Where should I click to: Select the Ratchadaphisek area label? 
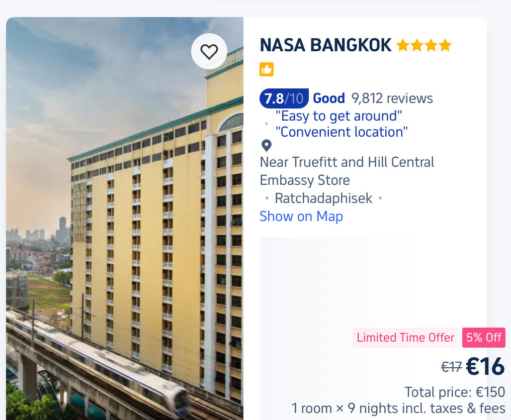[323, 198]
